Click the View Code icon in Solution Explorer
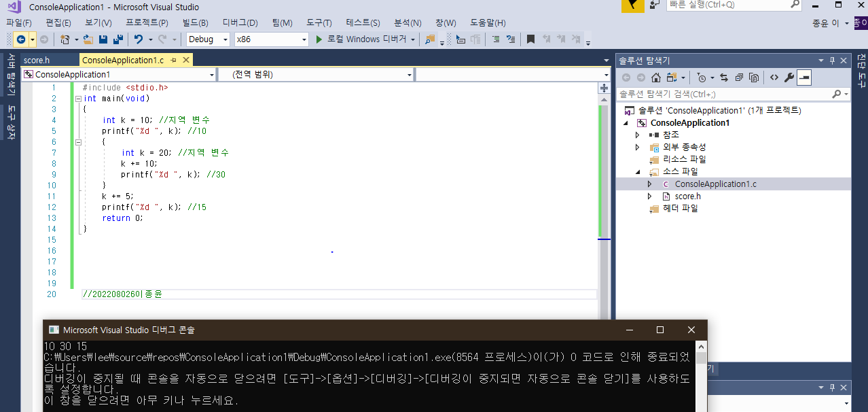868x412 pixels. [774, 78]
